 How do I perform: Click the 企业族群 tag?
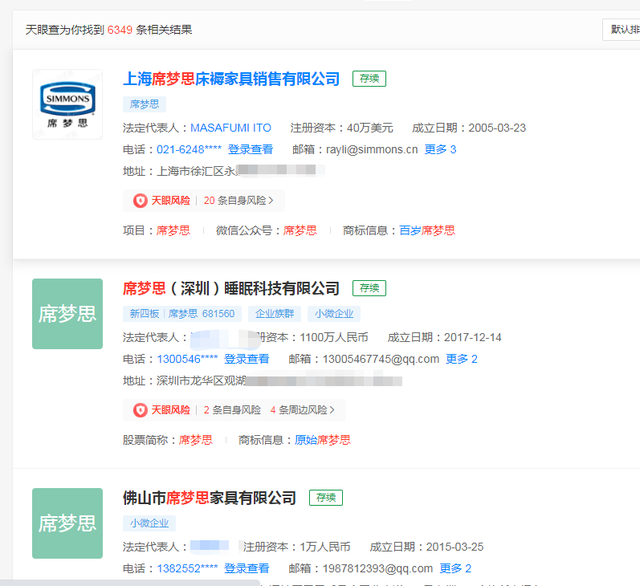coord(274,314)
